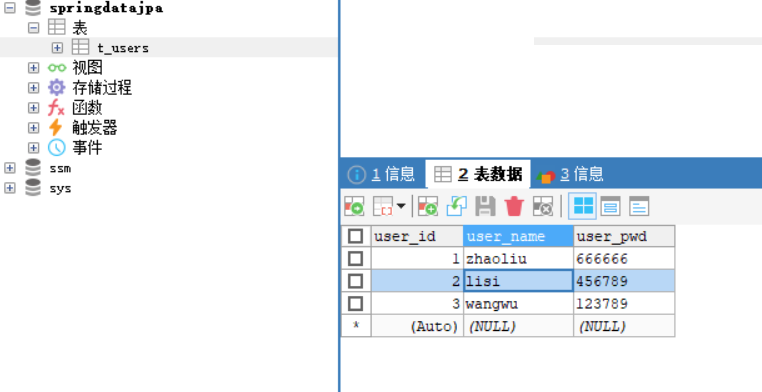Image resolution: width=762 pixels, height=392 pixels.
Task: Open the 1 信息 tab
Action: click(381, 174)
